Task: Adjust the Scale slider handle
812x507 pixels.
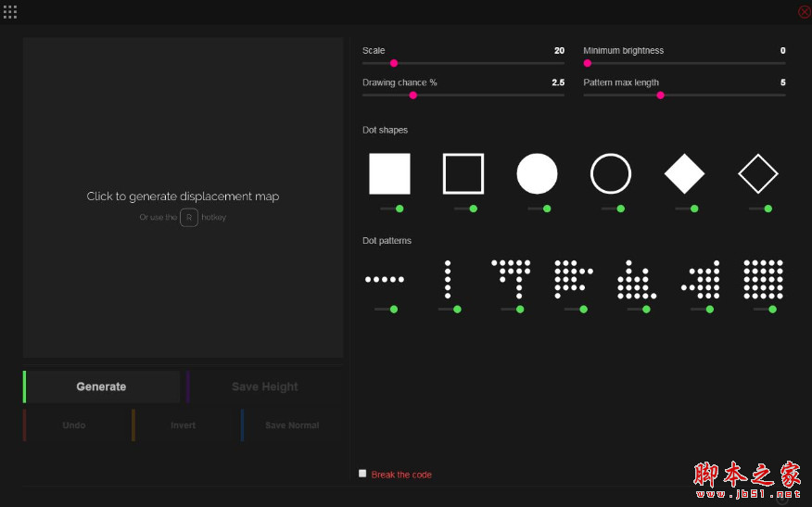Action: 394,63
